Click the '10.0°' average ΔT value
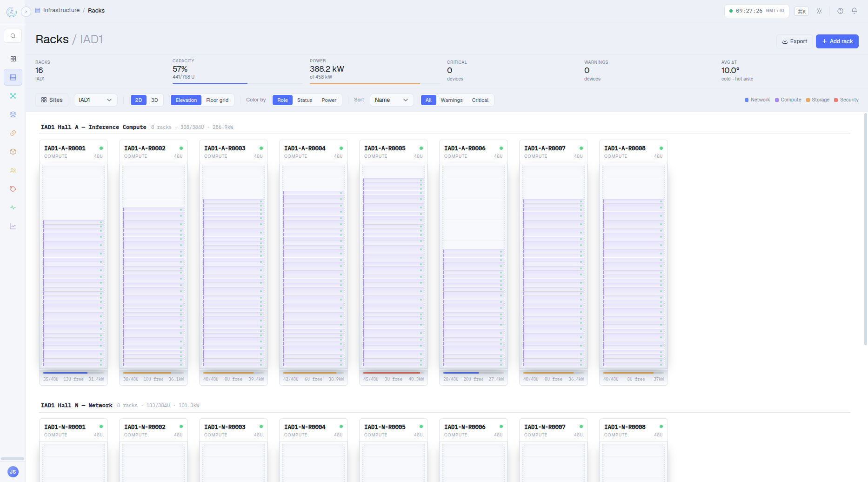Viewport: 868px width, 482px height. coord(730,70)
